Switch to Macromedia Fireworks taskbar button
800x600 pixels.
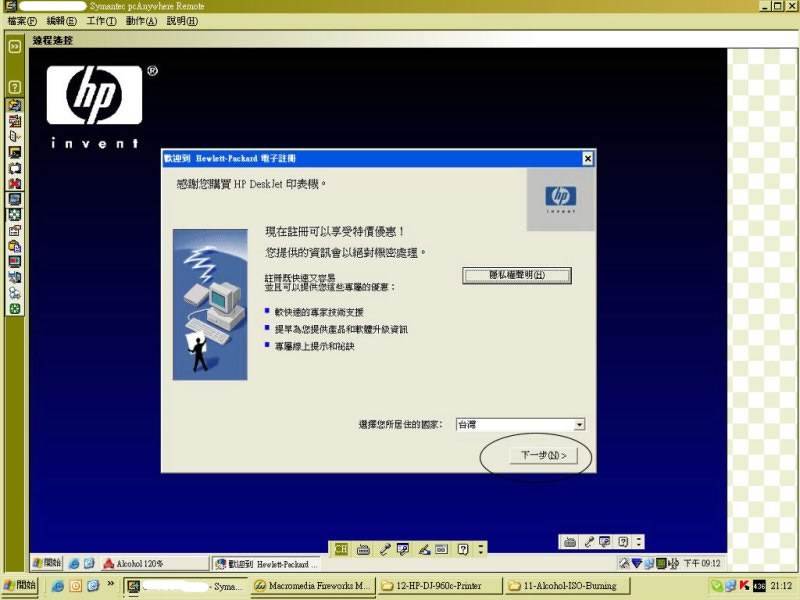click(x=313, y=586)
